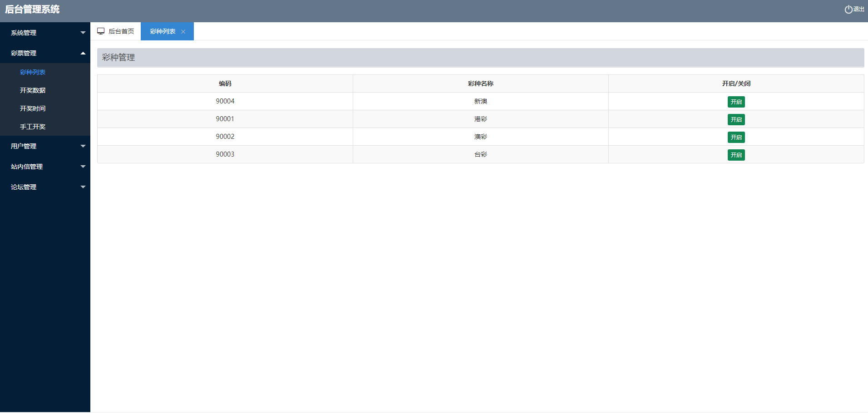Select the 彩种列表 tab
The height and width of the screenshot is (413, 868).
(x=163, y=31)
